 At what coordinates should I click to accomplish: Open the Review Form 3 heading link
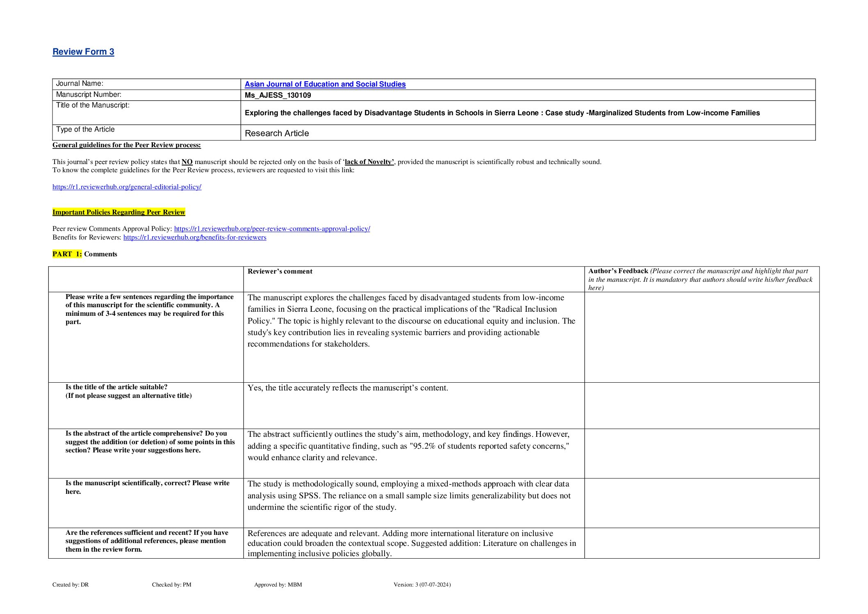[x=83, y=52]
